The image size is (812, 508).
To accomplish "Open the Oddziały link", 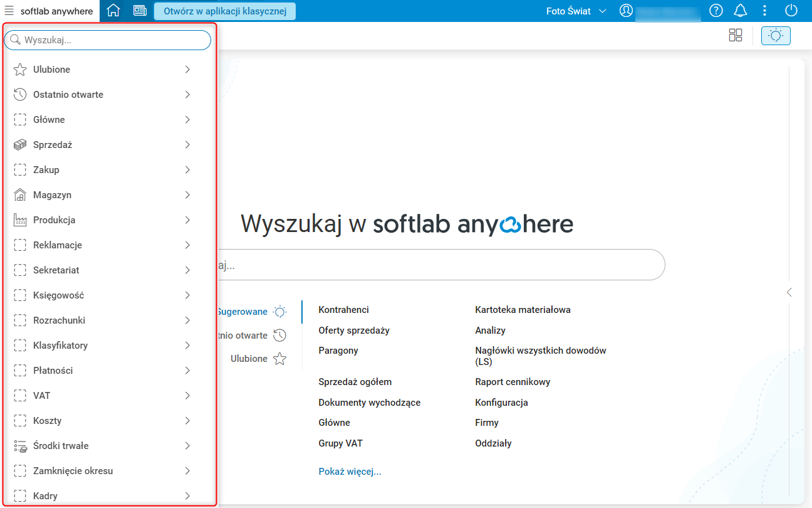I will (x=493, y=443).
